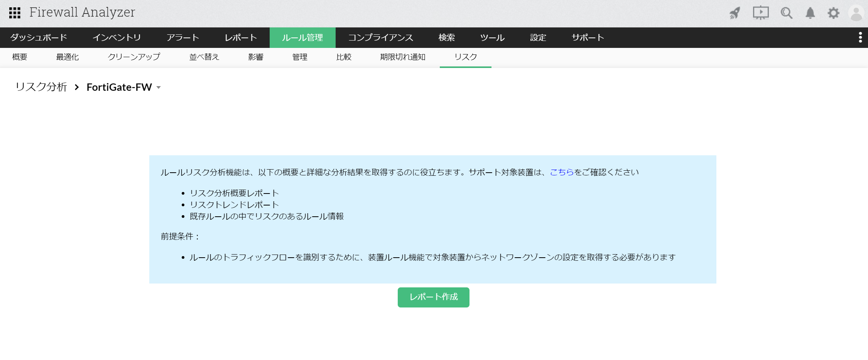Switch to the 管理 tab
This screenshot has height=360, width=868.
tap(300, 57)
